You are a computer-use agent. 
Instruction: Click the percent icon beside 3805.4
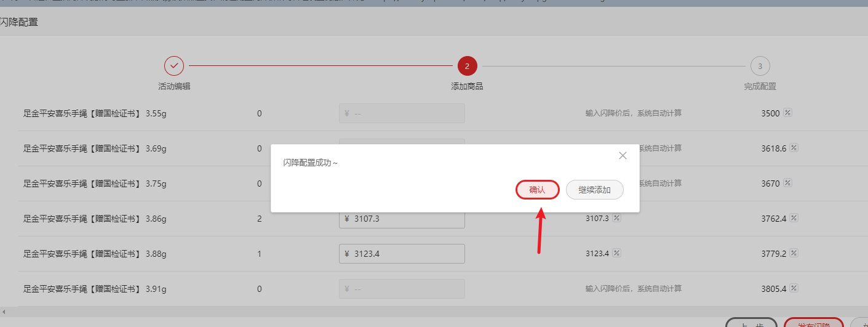(x=794, y=288)
